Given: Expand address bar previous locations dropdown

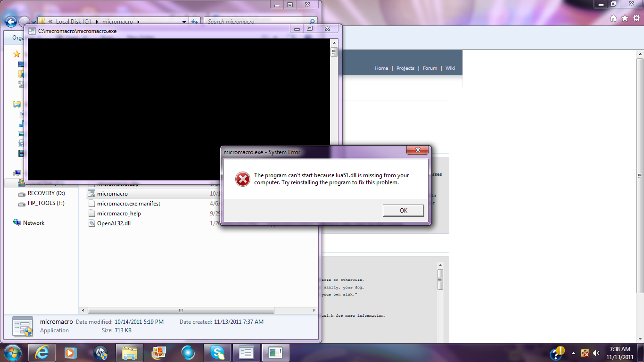Looking at the screenshot, I should (184, 22).
